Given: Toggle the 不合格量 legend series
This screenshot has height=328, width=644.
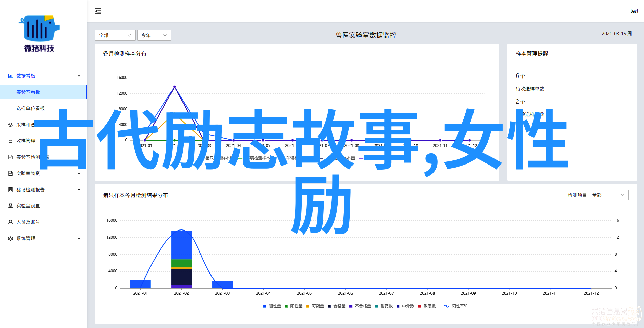Looking at the screenshot, I should click(x=360, y=306).
